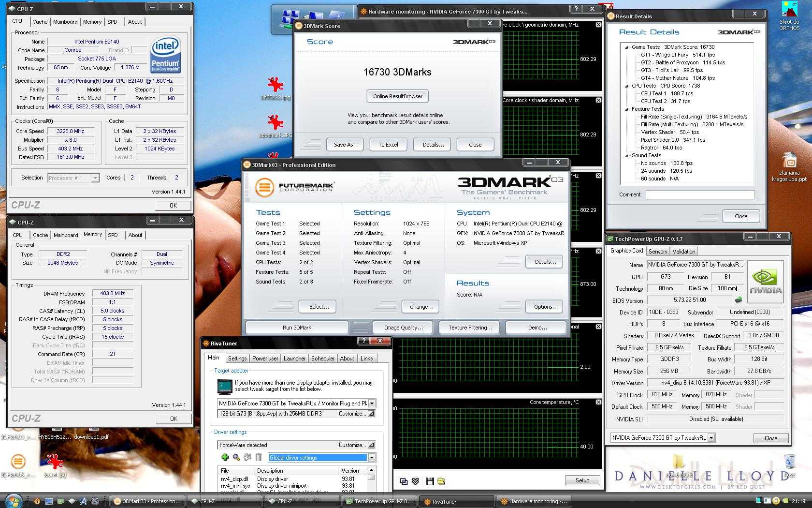
Task: Click folder icon in Hardware monitoring toolbar
Action: point(441,481)
